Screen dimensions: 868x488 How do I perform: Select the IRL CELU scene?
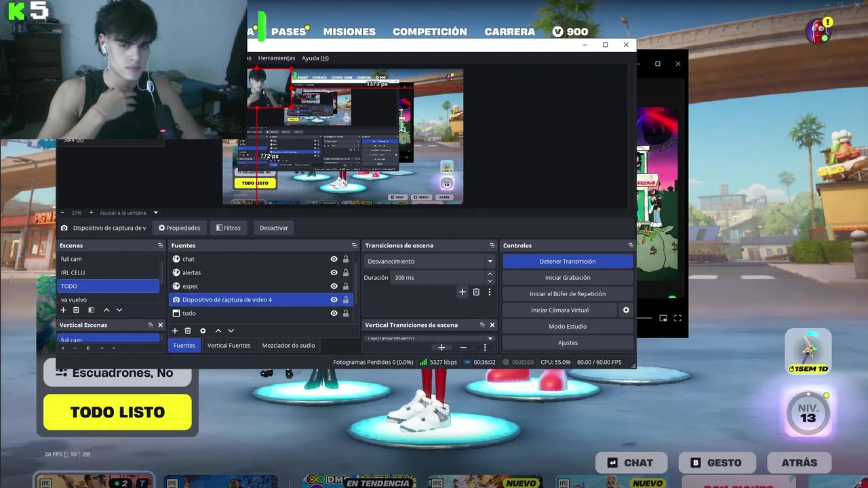[x=108, y=272]
